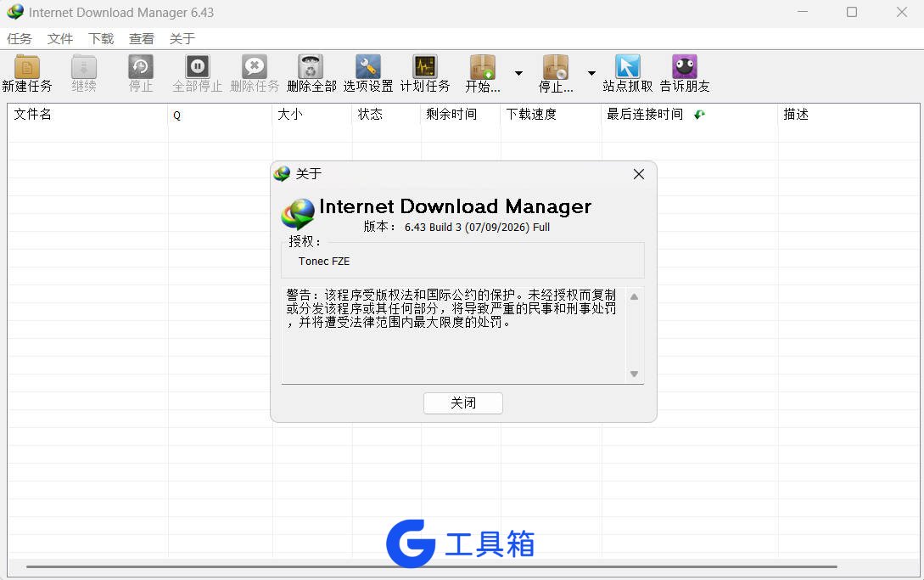The height and width of the screenshot is (580, 924).
Task: Click the 继续 (Resume) toolbar icon
Action: click(x=84, y=67)
